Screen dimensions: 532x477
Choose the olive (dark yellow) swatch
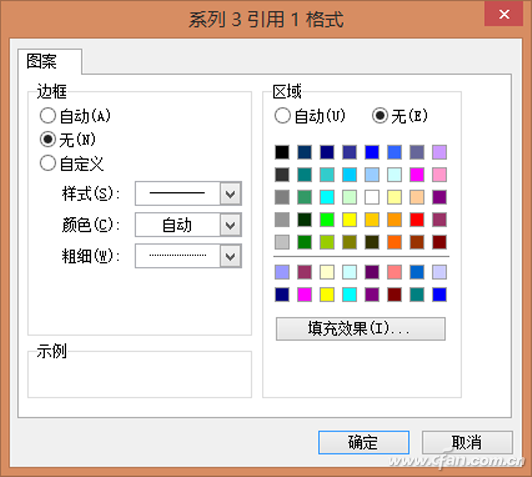click(x=349, y=242)
